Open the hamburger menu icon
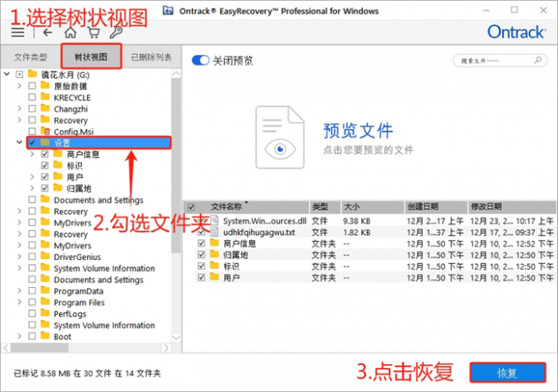Viewport: 558px width, 392px height. coord(18,33)
